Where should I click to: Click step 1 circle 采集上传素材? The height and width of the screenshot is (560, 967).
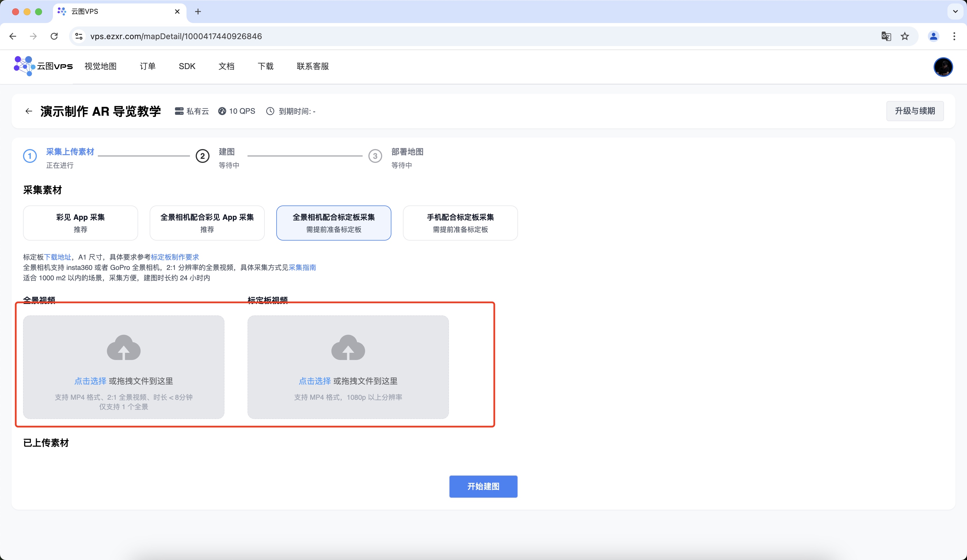point(30,156)
